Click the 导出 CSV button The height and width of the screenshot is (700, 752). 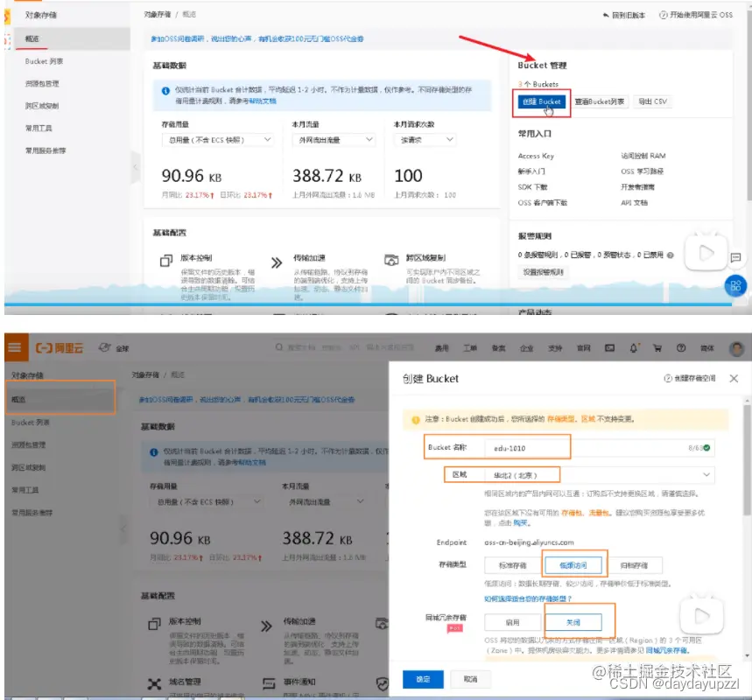coord(652,101)
